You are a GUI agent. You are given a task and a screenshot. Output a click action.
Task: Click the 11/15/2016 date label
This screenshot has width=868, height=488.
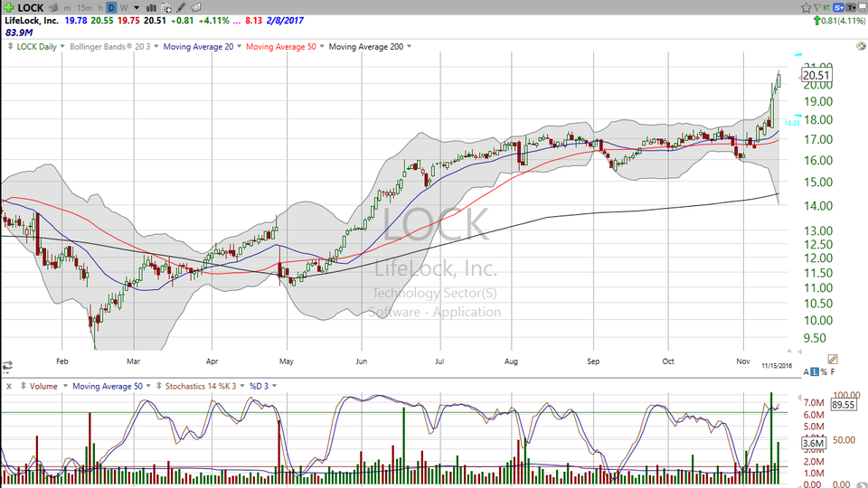tap(777, 366)
